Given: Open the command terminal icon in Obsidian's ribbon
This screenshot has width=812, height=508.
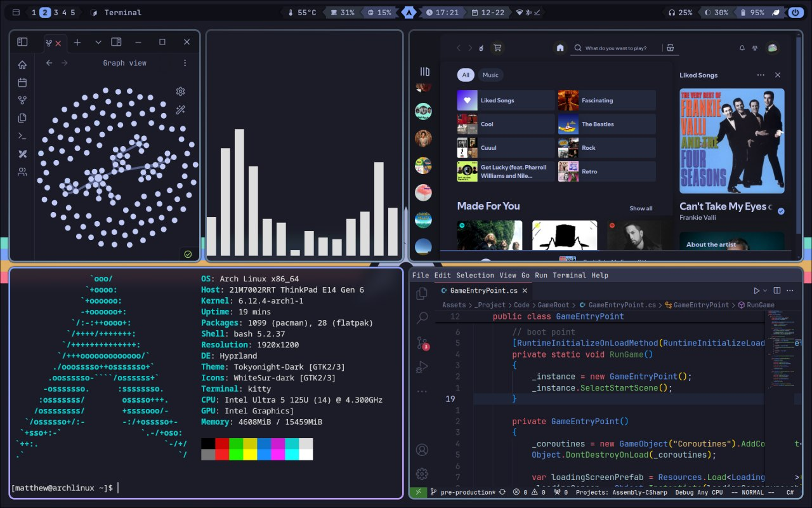Looking at the screenshot, I should coord(22,136).
